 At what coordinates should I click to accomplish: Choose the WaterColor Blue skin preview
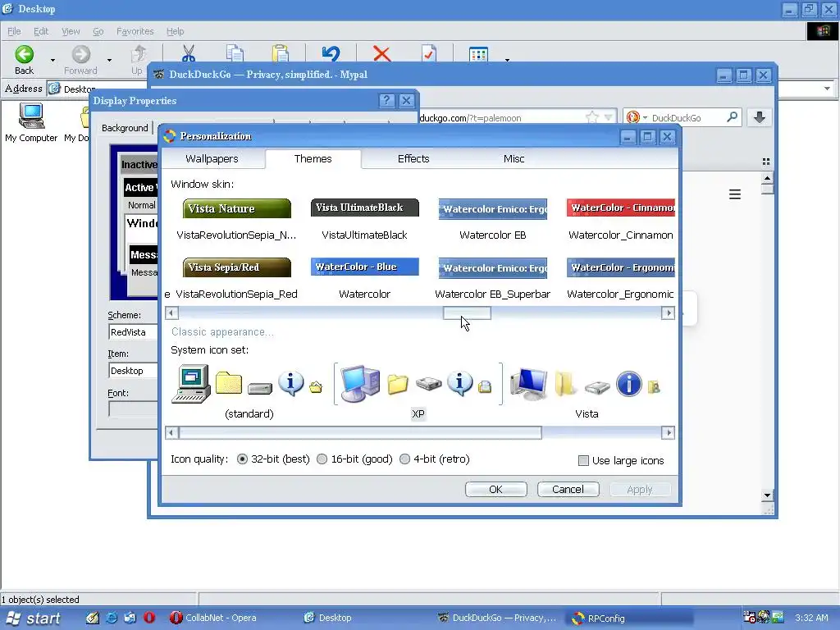point(365,267)
